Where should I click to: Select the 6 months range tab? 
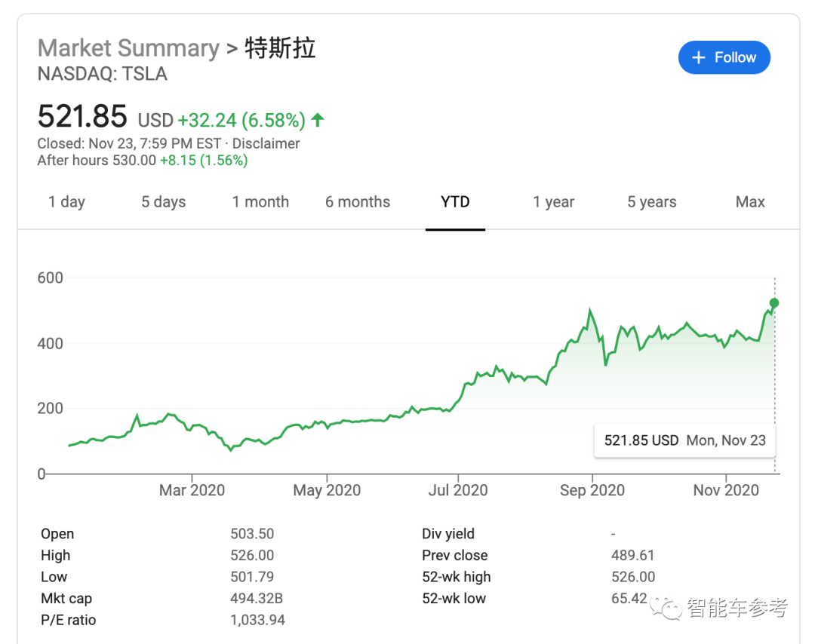(358, 201)
